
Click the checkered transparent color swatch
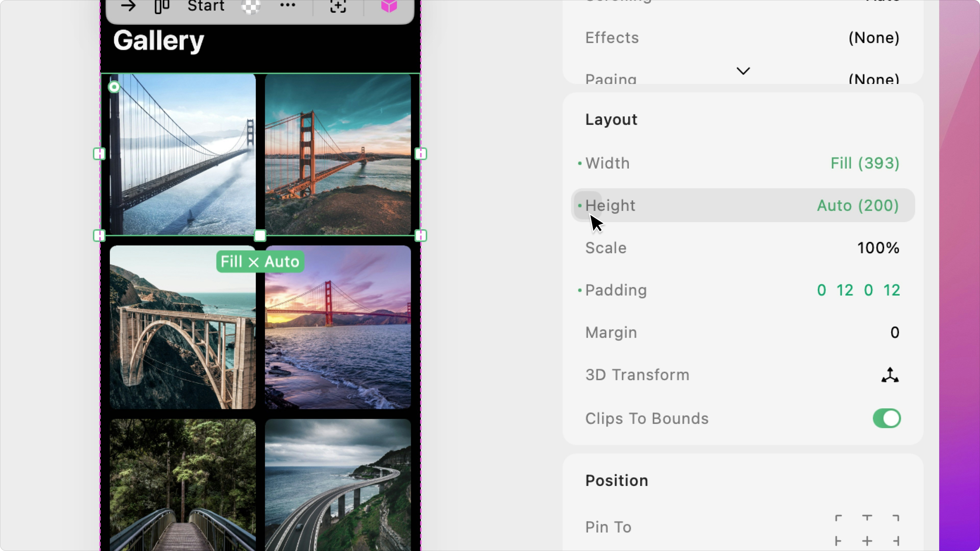251,6
